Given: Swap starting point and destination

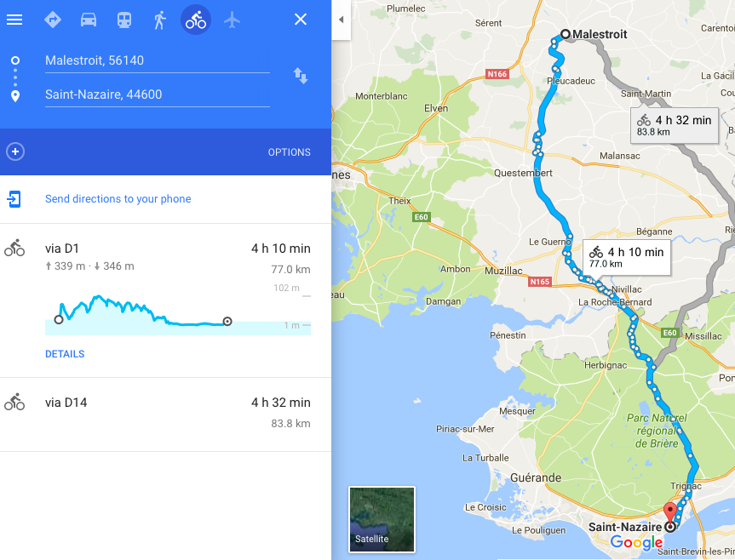Looking at the screenshot, I should coord(301,76).
